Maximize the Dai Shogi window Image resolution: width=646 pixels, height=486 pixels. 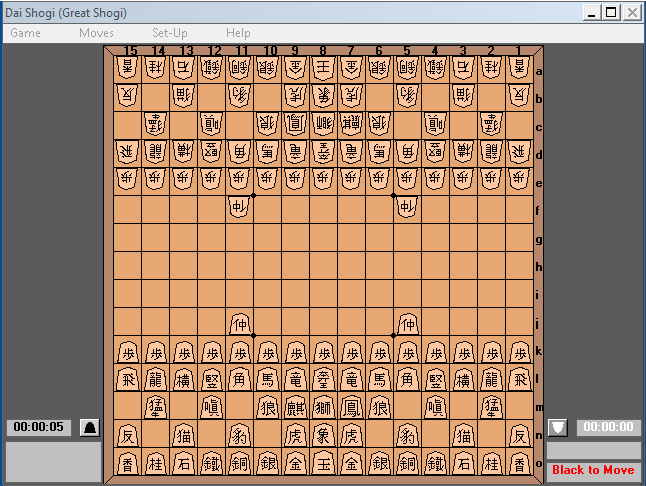coord(611,13)
